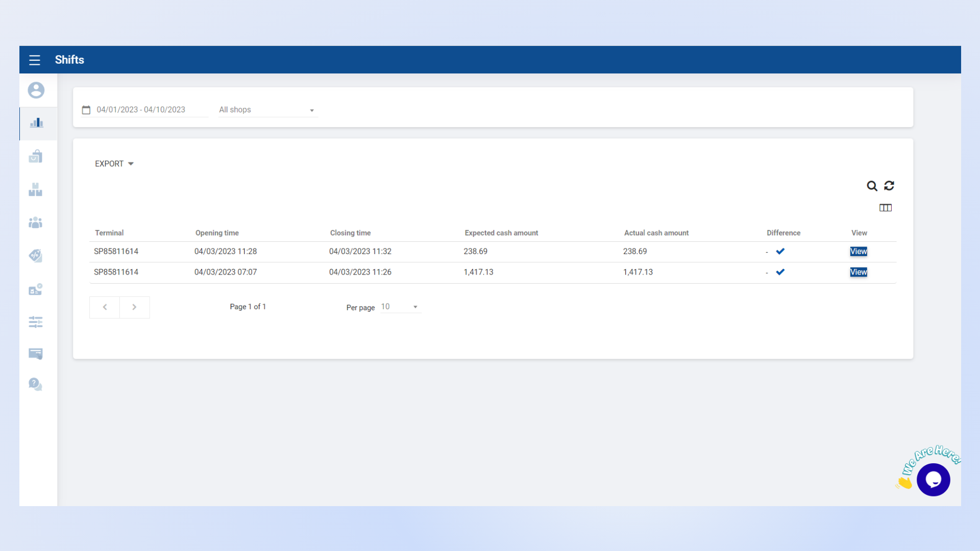
Task: Toggle table column visibility icon
Action: 886,208
